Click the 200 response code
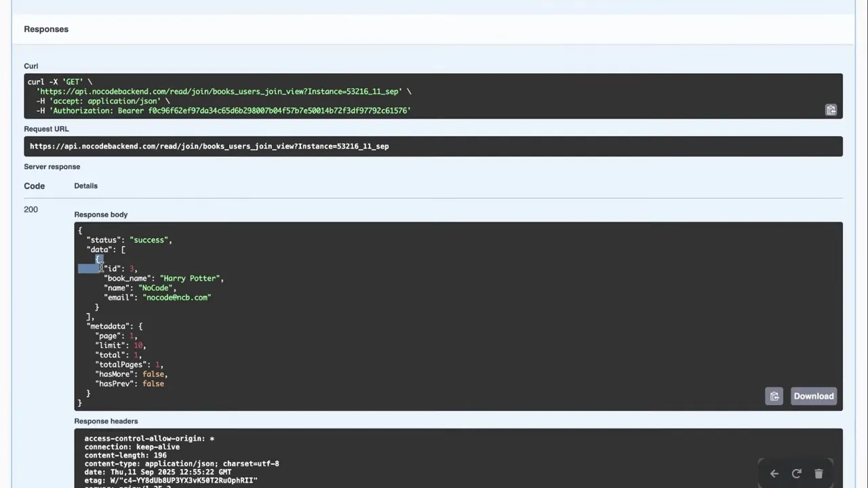This screenshot has width=868, height=488. coord(31,209)
